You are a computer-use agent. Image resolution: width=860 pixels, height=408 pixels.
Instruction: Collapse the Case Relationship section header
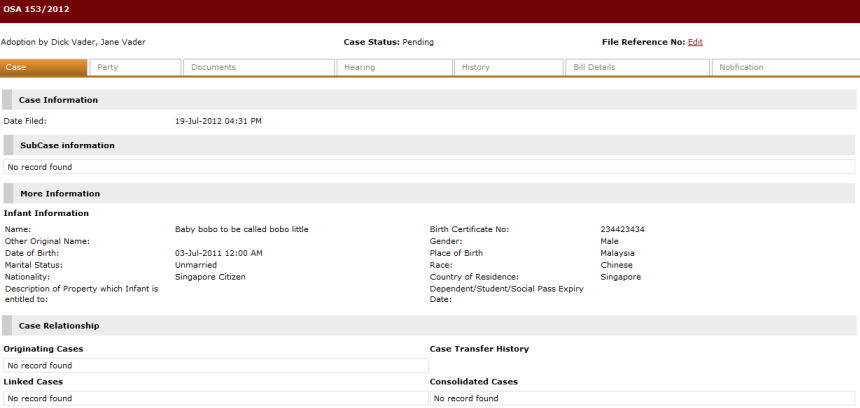(x=59, y=326)
